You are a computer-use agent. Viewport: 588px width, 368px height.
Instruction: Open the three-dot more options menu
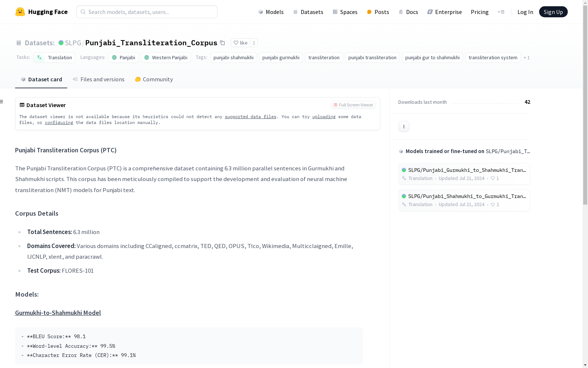404,127
